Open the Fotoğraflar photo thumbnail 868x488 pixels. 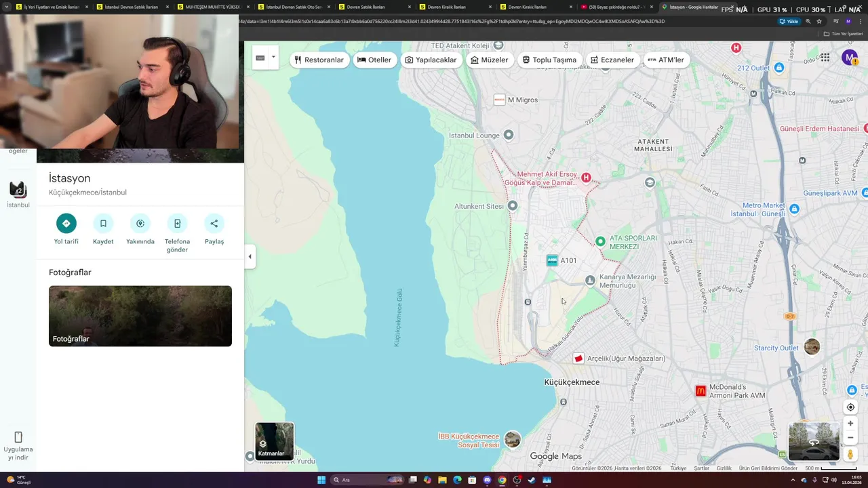pyautogui.click(x=140, y=316)
